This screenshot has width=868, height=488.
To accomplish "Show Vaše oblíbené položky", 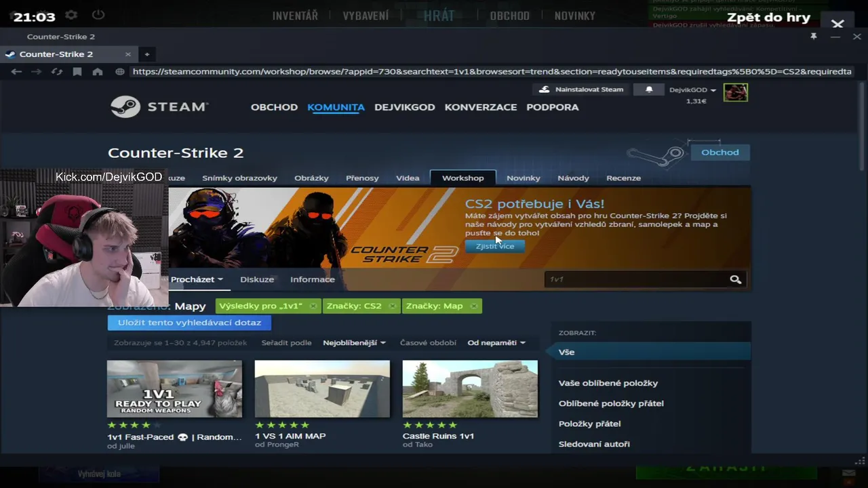I will [608, 383].
